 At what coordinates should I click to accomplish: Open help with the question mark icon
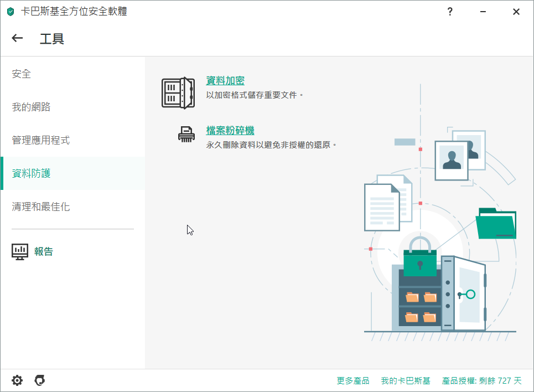(x=450, y=12)
